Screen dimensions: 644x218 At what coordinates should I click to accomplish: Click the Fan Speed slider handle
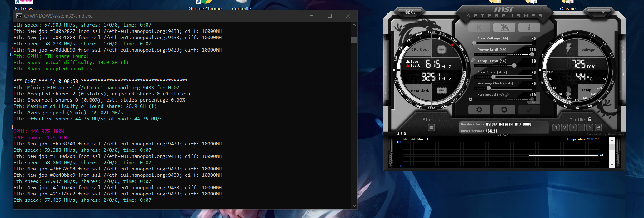coord(532,99)
